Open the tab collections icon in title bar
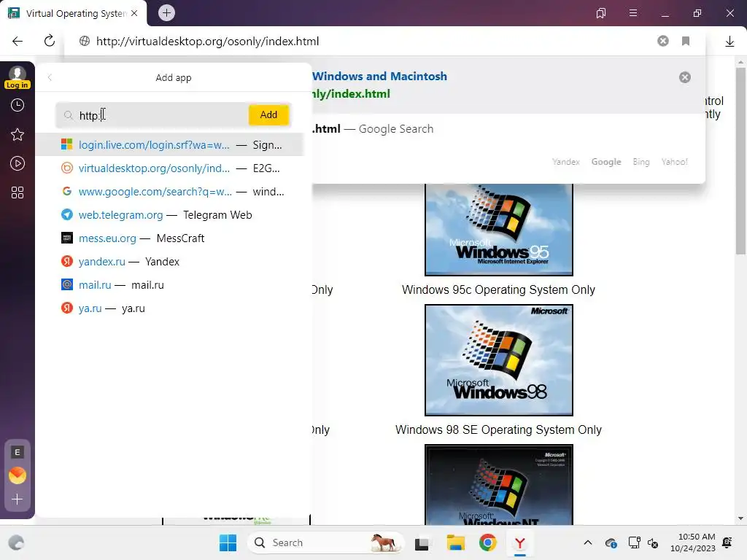 tap(601, 13)
